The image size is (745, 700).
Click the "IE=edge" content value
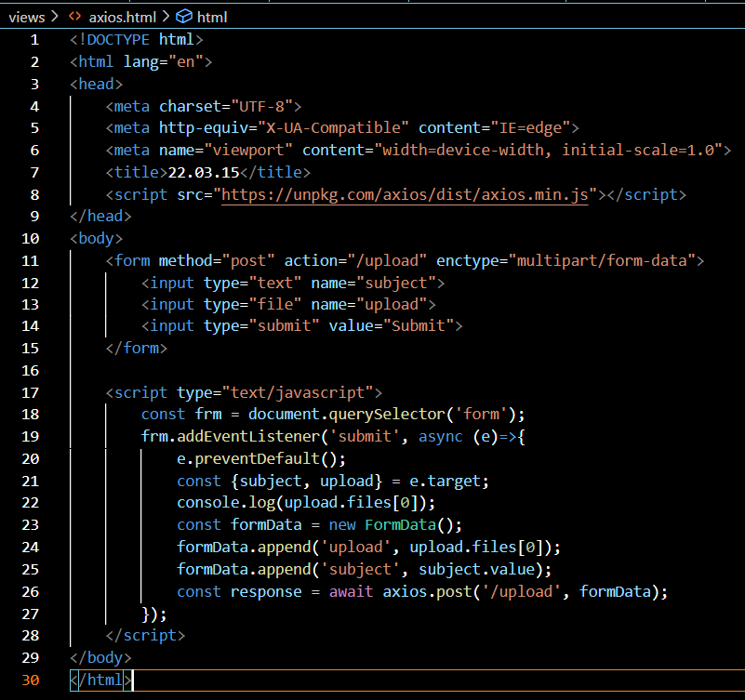pyautogui.click(x=531, y=127)
